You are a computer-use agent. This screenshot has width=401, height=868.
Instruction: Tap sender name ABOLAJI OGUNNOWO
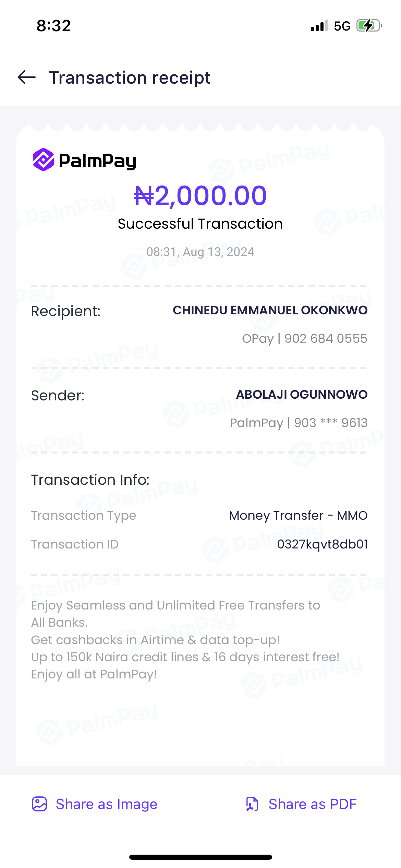coord(302,395)
